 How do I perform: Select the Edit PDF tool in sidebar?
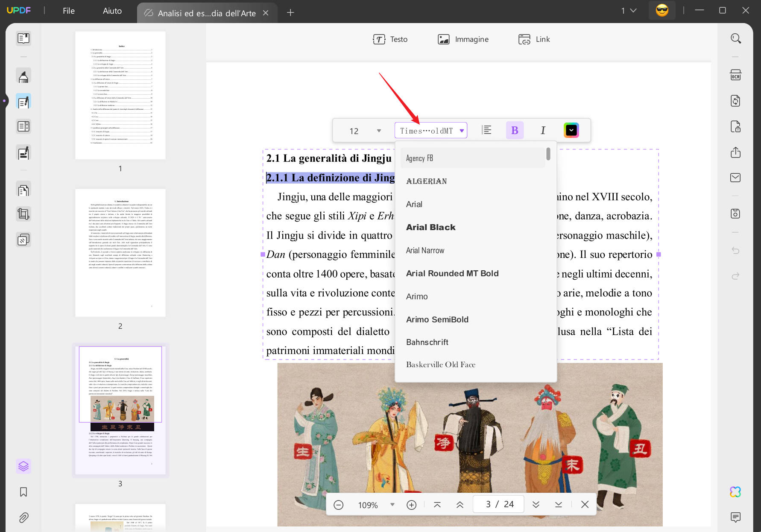[23, 102]
